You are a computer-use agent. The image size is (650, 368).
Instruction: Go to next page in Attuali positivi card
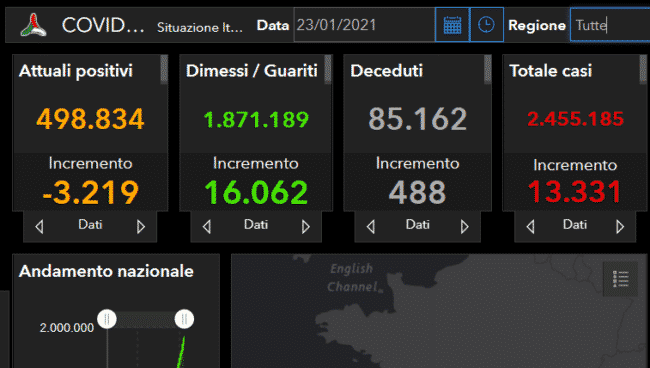(141, 227)
